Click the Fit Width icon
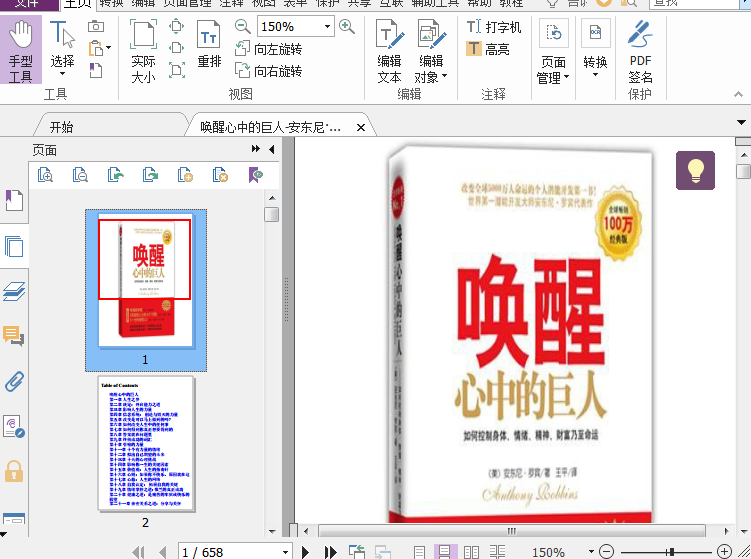The image size is (751, 559). pyautogui.click(x=177, y=48)
